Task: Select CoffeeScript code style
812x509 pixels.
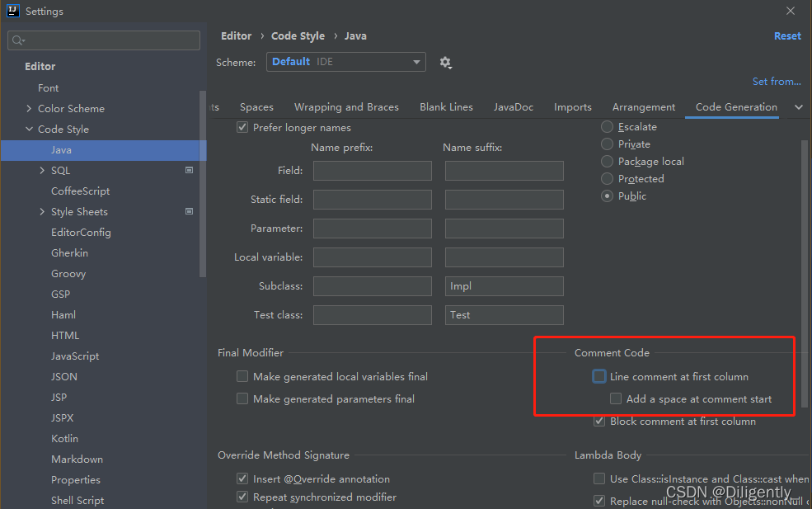Action: click(80, 191)
